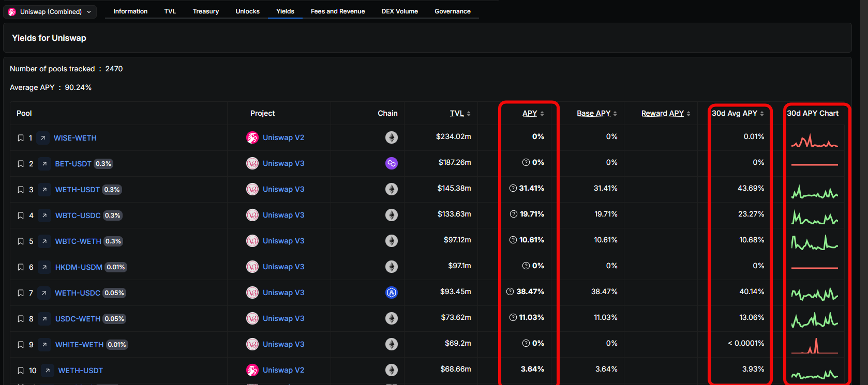Toggle bookmark on WHITE-WETH pool
Viewport: 868px width, 385px height.
click(x=21, y=345)
